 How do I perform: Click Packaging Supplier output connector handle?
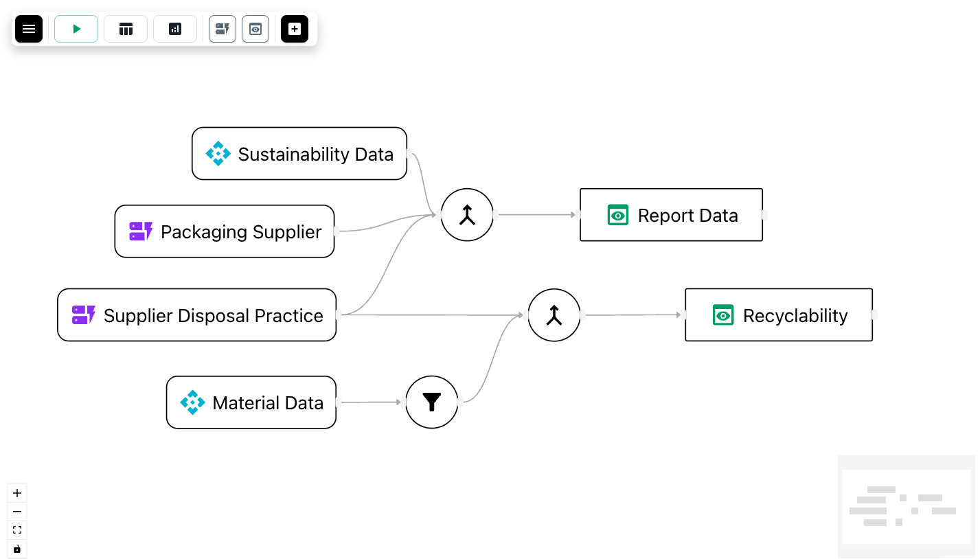336,231
